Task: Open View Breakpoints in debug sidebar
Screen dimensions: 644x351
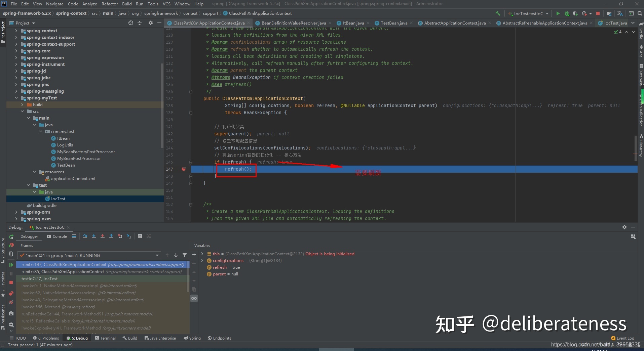Action: click(x=11, y=294)
